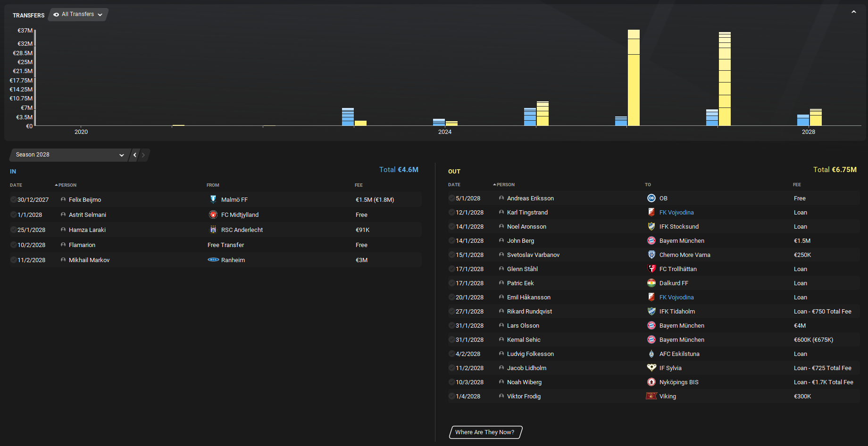Open FK Vojvodina link in Emil Håkansson row
The image size is (868, 446).
(x=676, y=297)
